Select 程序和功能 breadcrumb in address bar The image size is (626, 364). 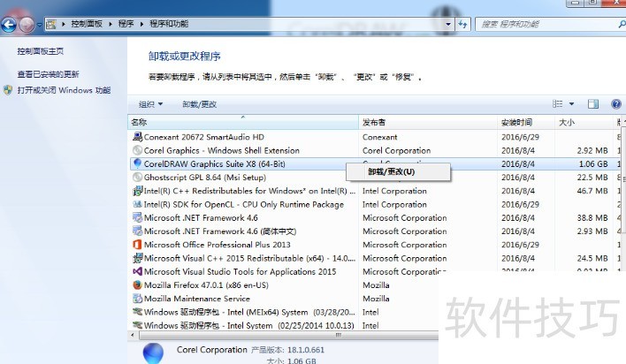pyautogui.click(x=169, y=24)
